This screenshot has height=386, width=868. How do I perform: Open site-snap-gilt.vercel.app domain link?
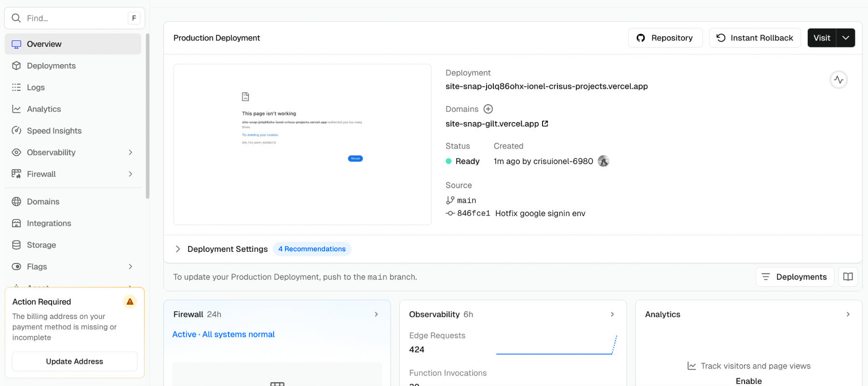pos(492,124)
